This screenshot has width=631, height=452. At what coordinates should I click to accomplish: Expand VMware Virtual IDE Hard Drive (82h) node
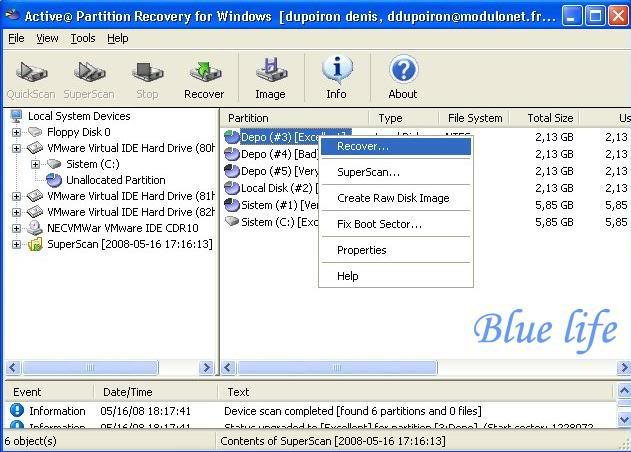pos(16,212)
